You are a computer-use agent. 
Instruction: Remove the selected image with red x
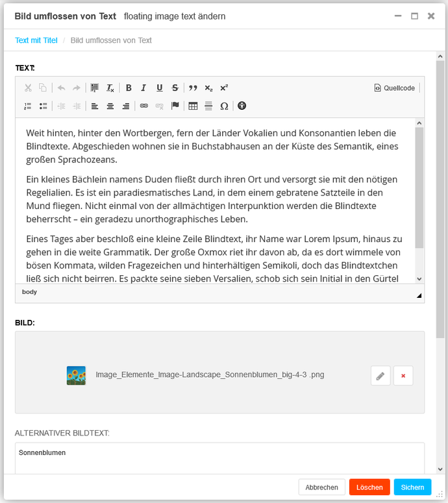click(x=403, y=376)
